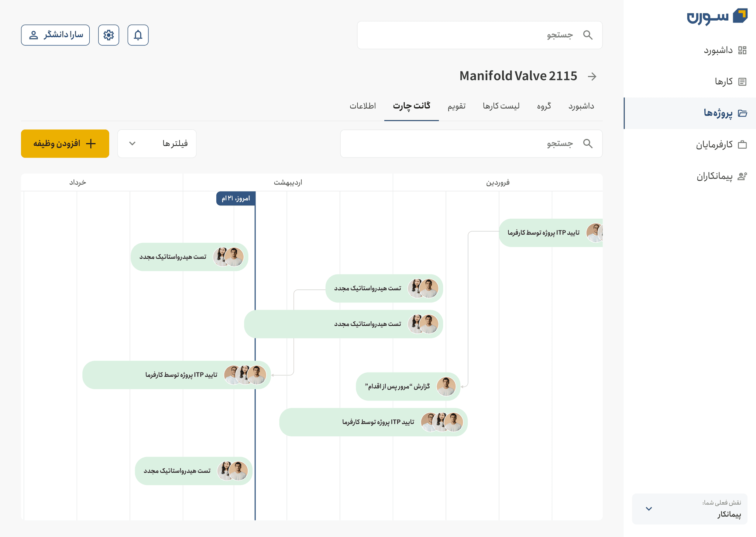
Task: Click the داشبورد grid icon in the sidebar
Action: coord(742,50)
